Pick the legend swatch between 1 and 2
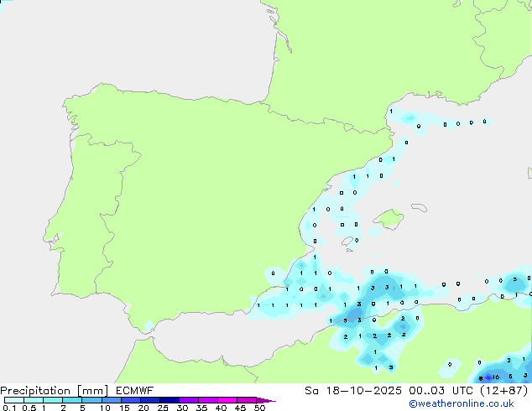 (x=53, y=400)
